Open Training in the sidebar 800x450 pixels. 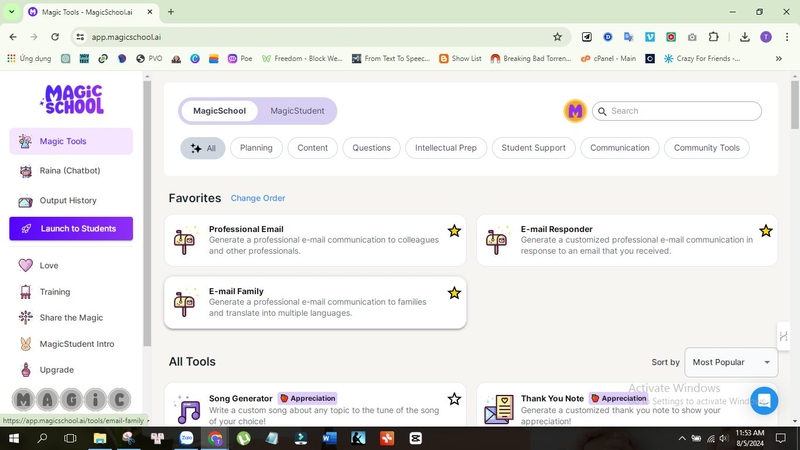[x=71, y=292]
